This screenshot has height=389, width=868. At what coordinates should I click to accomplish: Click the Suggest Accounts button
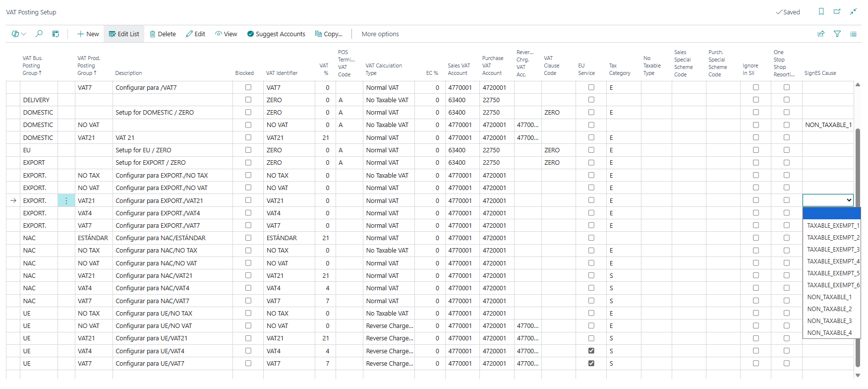pos(276,34)
